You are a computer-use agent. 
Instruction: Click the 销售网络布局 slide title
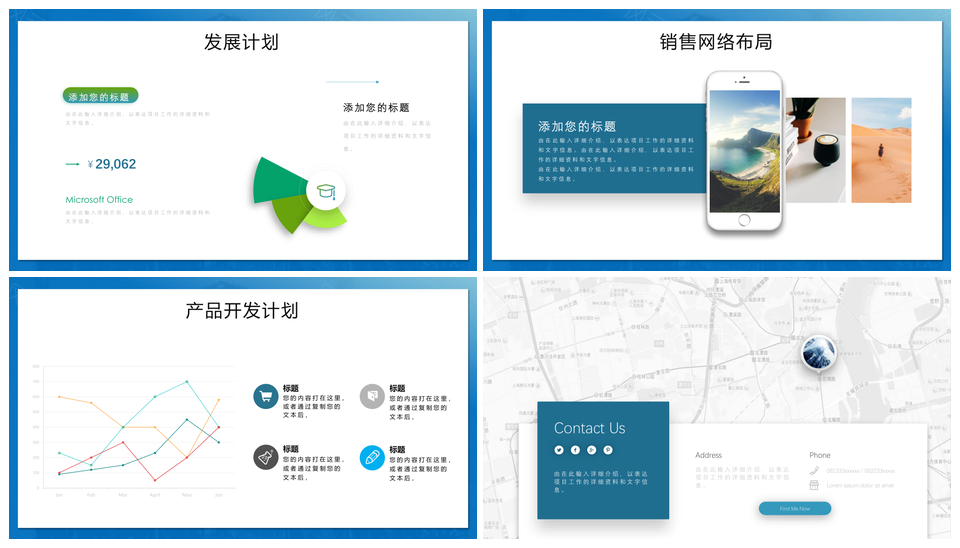(x=716, y=42)
